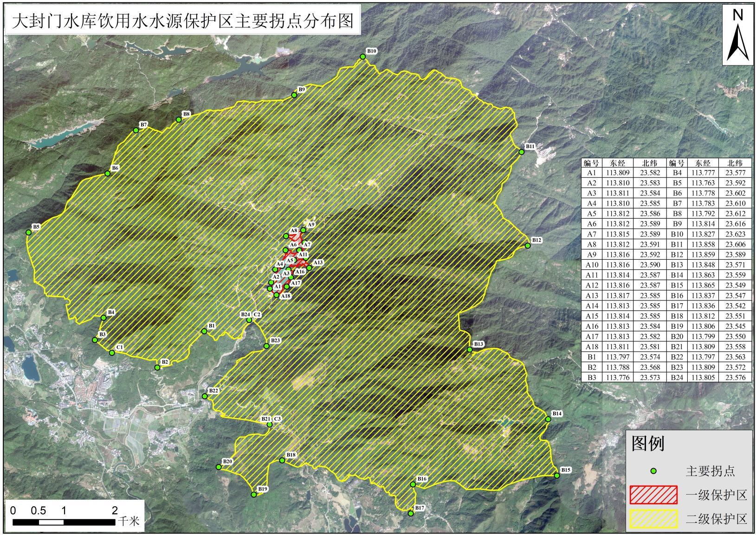
Task: Select the B22 boundary marker
Action: (x=205, y=396)
